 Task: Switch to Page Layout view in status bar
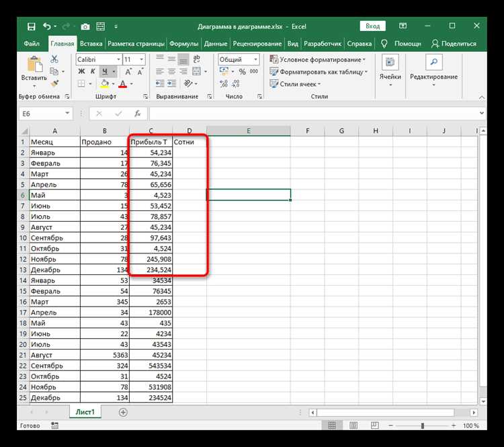[x=353, y=425]
